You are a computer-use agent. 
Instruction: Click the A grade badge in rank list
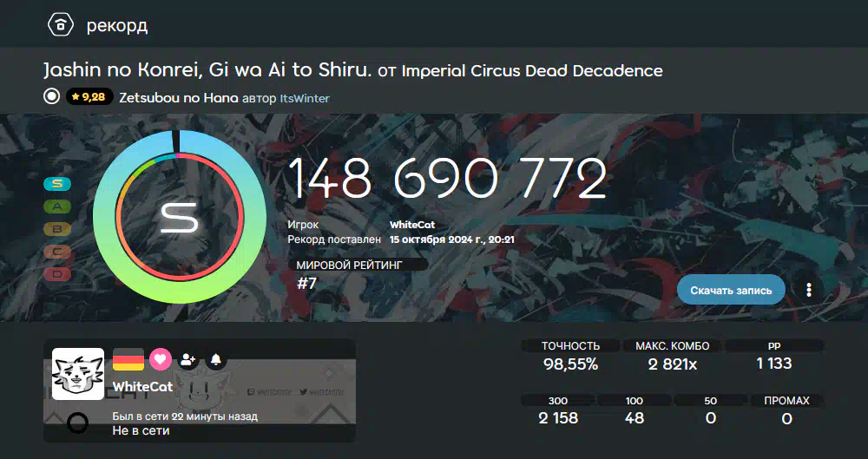click(57, 207)
